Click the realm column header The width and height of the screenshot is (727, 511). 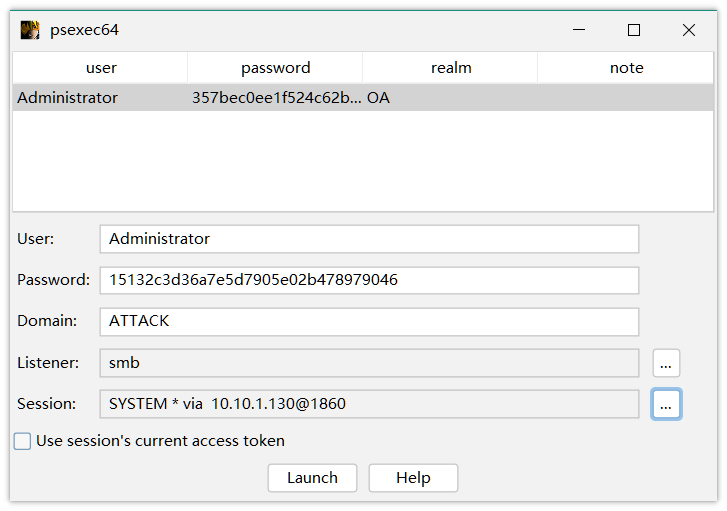(451, 68)
